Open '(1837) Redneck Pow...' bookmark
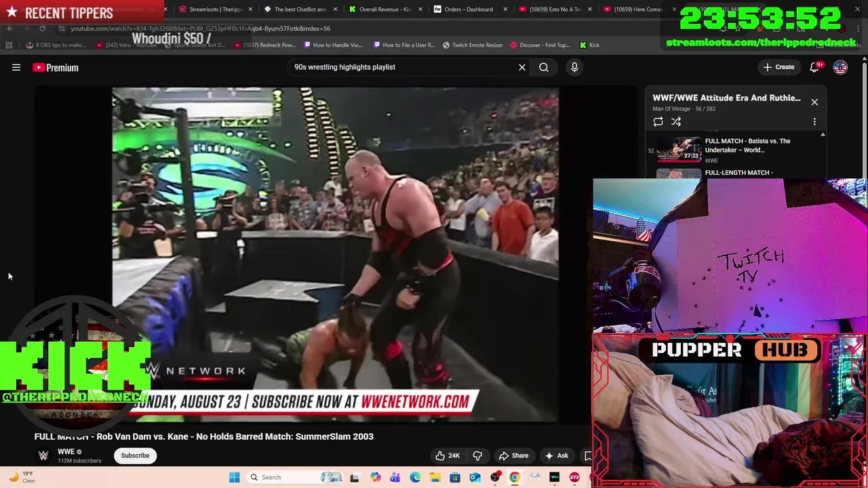This screenshot has height=488, width=868. pyautogui.click(x=264, y=45)
